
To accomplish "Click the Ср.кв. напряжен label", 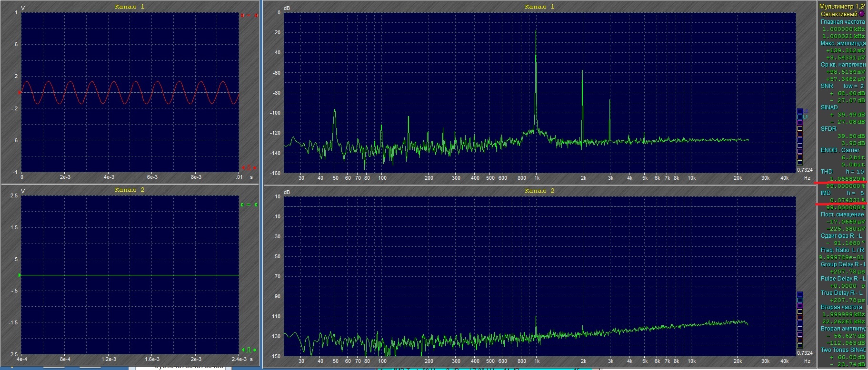I will click(843, 65).
